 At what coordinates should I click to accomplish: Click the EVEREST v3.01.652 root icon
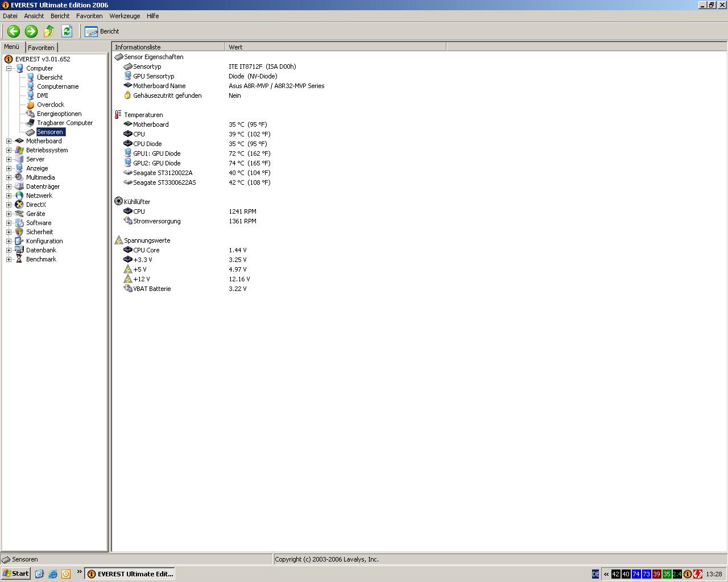pos(9,59)
